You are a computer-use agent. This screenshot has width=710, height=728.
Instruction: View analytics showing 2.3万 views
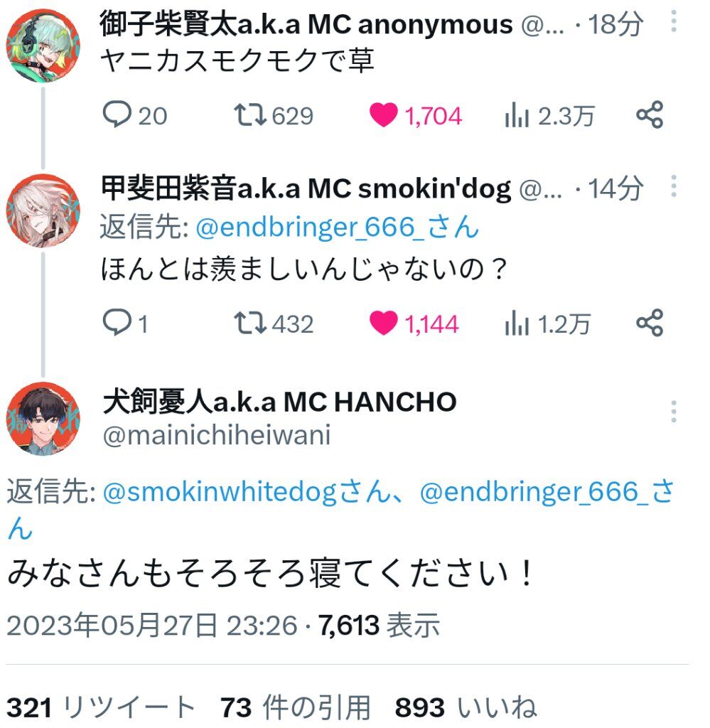click(x=549, y=115)
